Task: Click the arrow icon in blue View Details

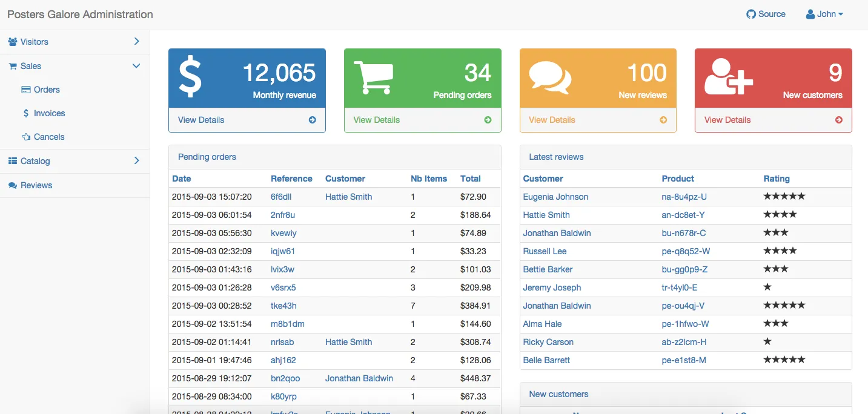Action: coord(313,120)
